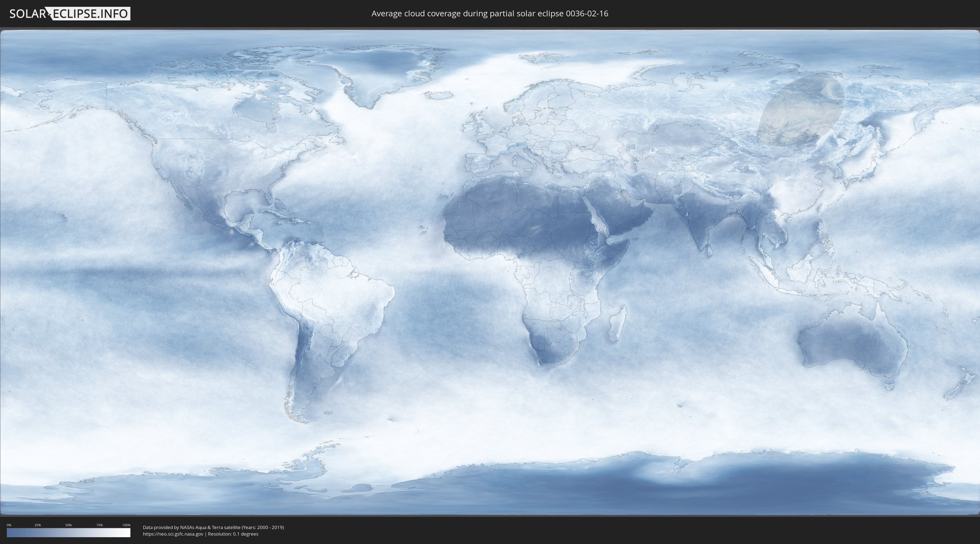Click the 50% label on the legend
The image size is (980, 544).
tap(69, 525)
